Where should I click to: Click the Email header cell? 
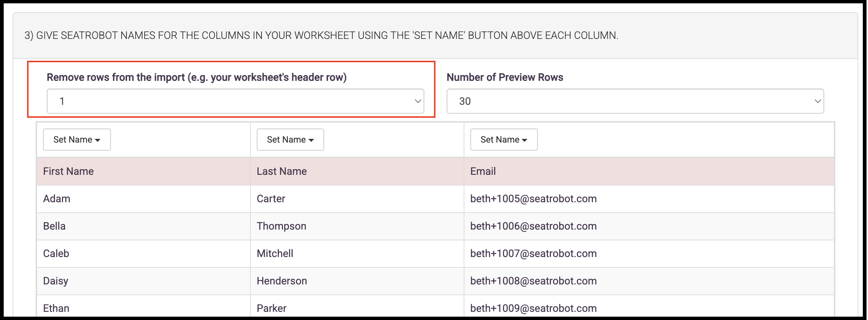point(649,171)
